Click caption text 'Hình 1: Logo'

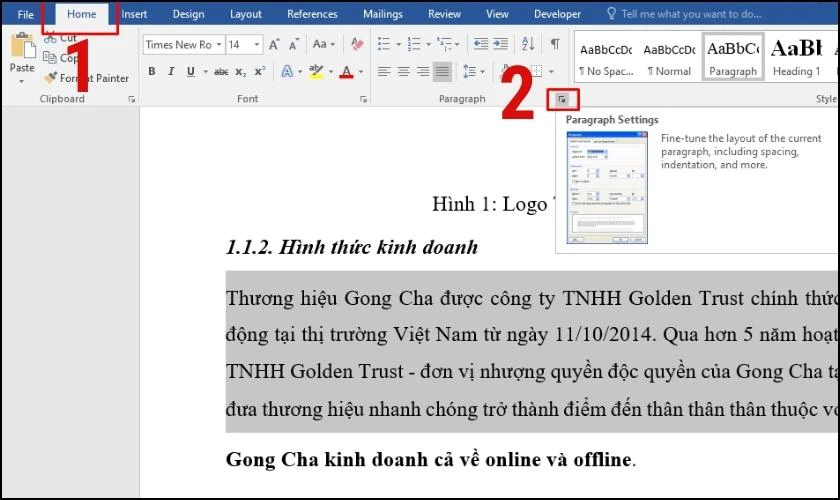[x=490, y=204]
